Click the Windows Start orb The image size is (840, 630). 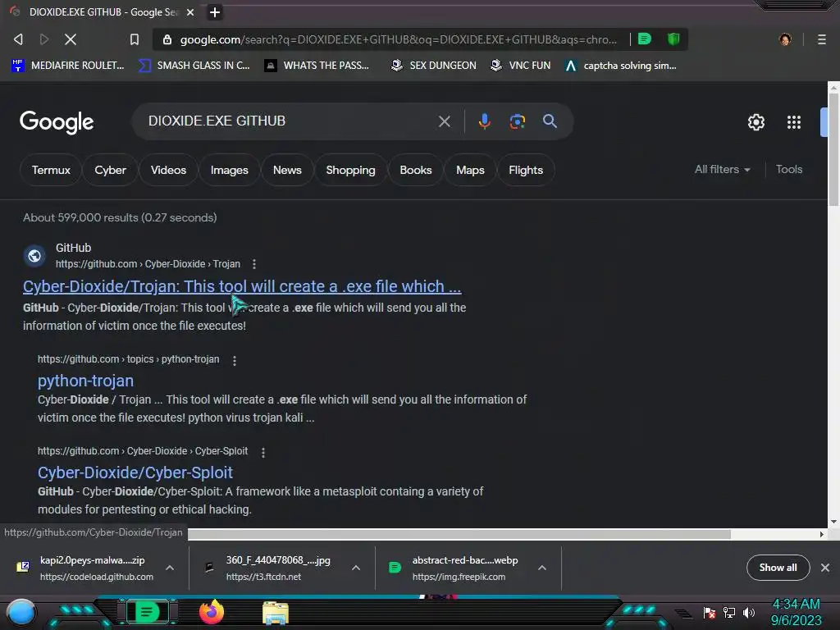21,612
